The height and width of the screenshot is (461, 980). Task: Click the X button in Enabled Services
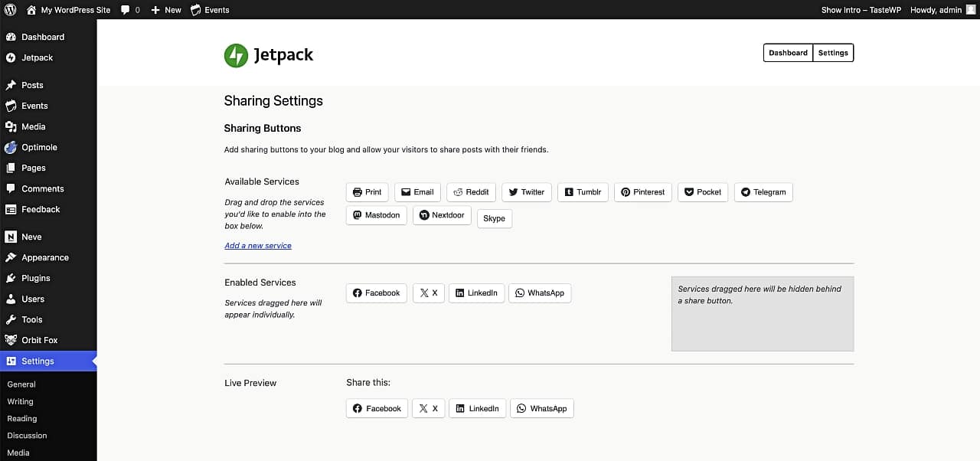[429, 293]
